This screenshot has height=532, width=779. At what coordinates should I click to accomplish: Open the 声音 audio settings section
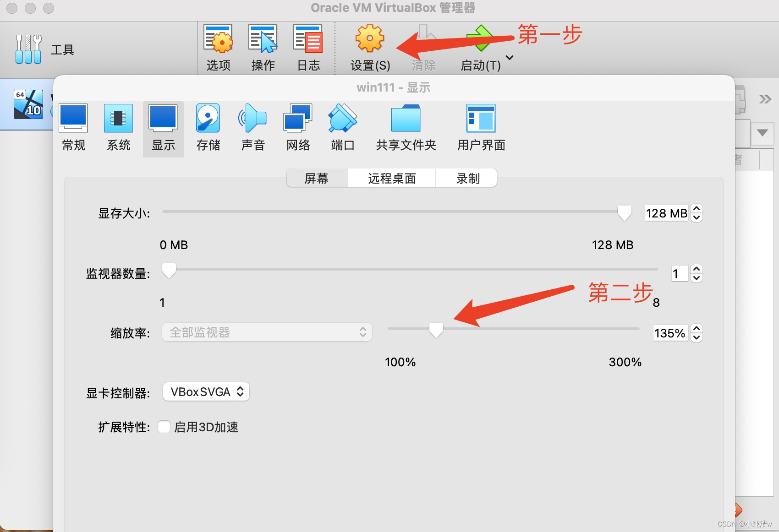click(x=253, y=128)
